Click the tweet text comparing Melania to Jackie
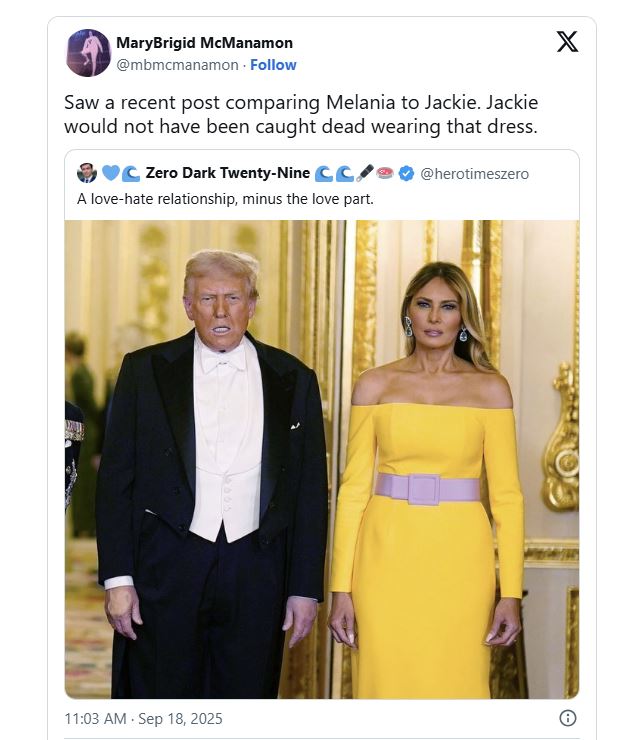631x740 pixels. [301, 114]
